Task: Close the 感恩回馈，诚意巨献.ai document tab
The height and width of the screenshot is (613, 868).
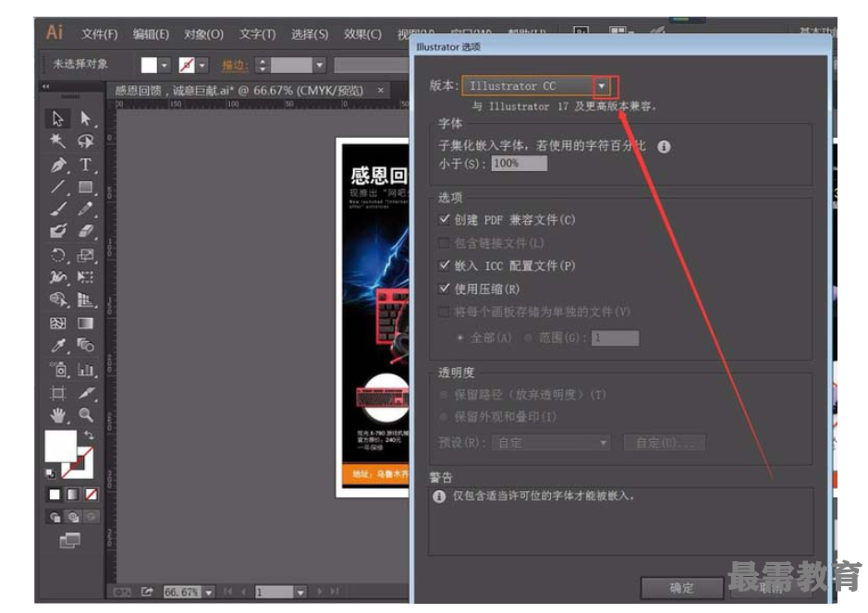Action: tap(381, 90)
